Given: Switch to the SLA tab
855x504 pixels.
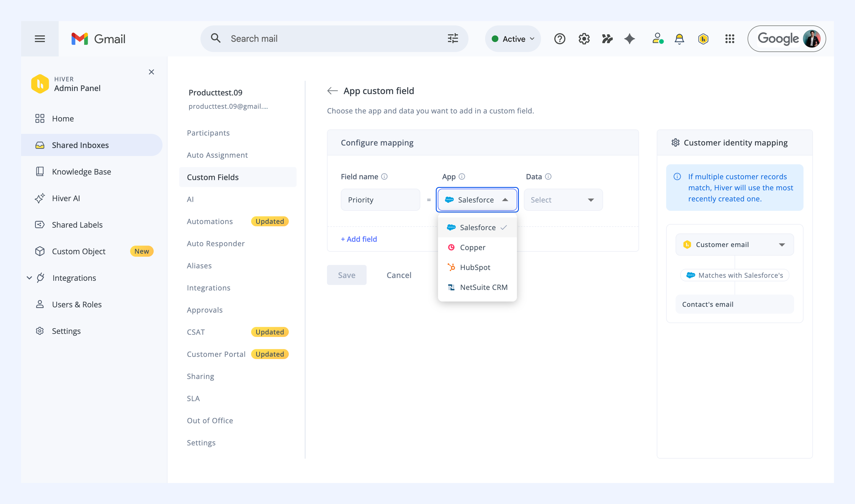Looking at the screenshot, I should pos(193,398).
